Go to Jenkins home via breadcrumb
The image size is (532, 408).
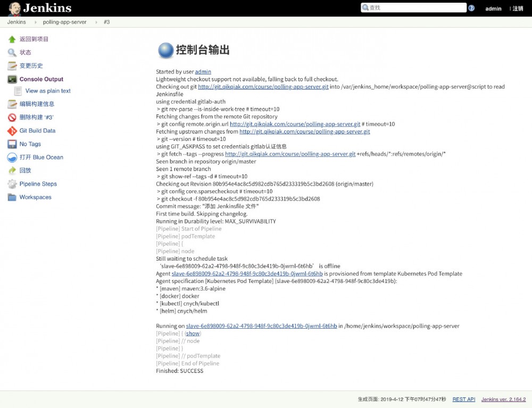point(16,22)
